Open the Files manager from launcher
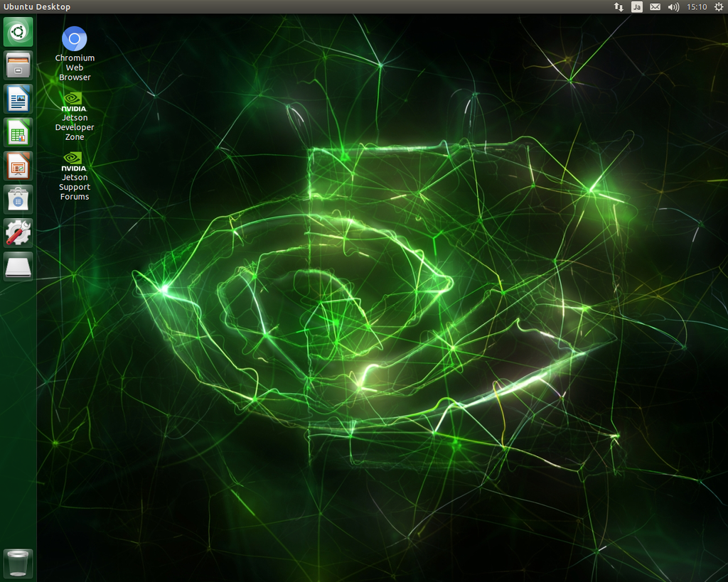 [x=18, y=65]
